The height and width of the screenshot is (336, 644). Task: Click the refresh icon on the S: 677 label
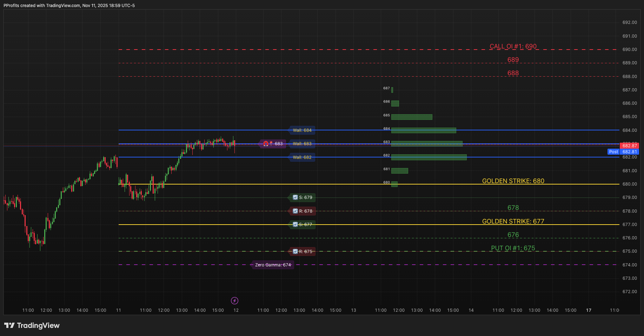click(295, 224)
